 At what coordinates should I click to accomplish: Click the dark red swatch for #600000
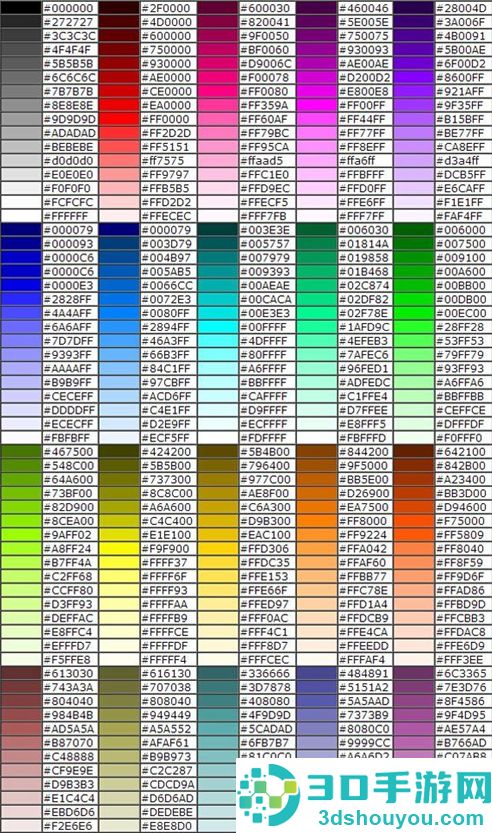click(118, 36)
